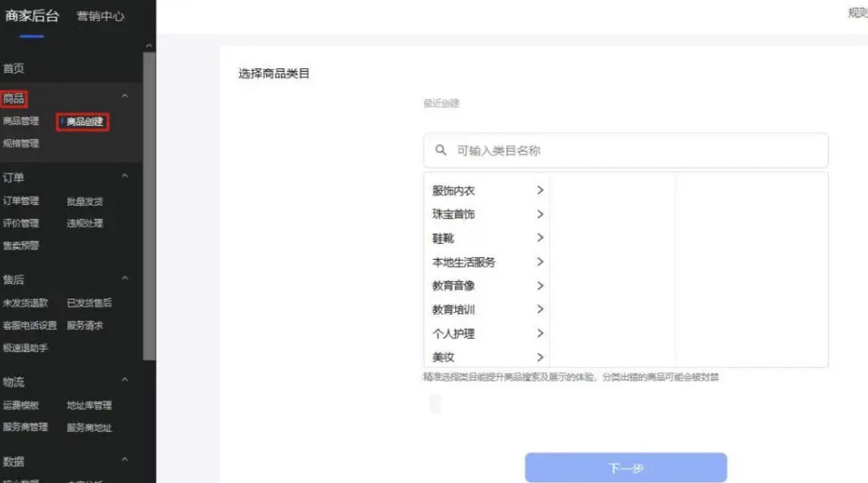Click the 订单 section header
868x483 pixels.
click(14, 177)
